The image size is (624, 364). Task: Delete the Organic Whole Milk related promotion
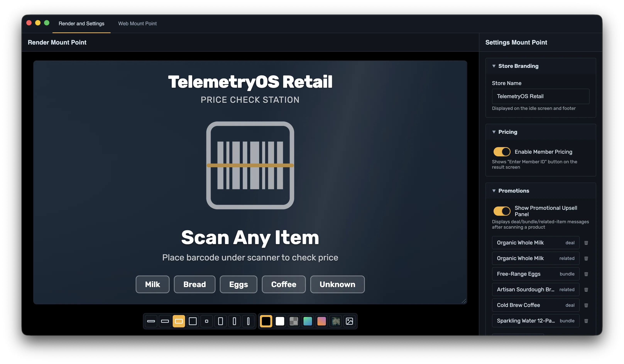[586, 258]
